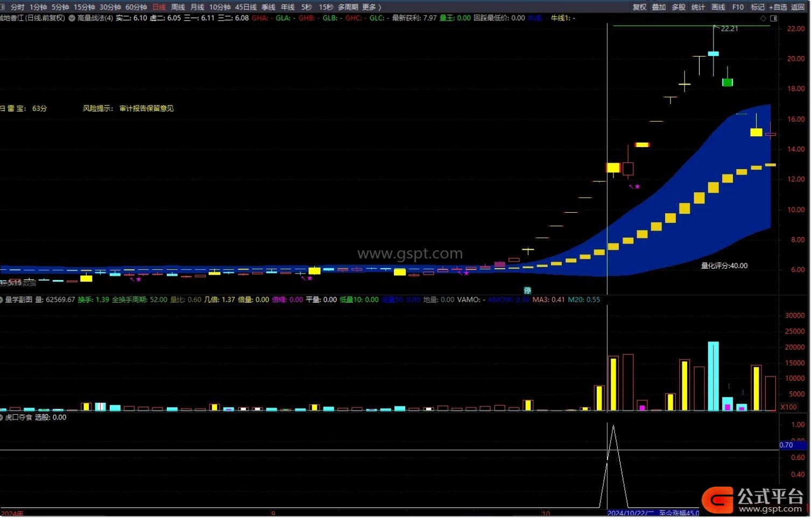Click the 0.70 level tag on right axis
Image resolution: width=812 pixels, height=518 pixels.
pyautogui.click(x=793, y=445)
